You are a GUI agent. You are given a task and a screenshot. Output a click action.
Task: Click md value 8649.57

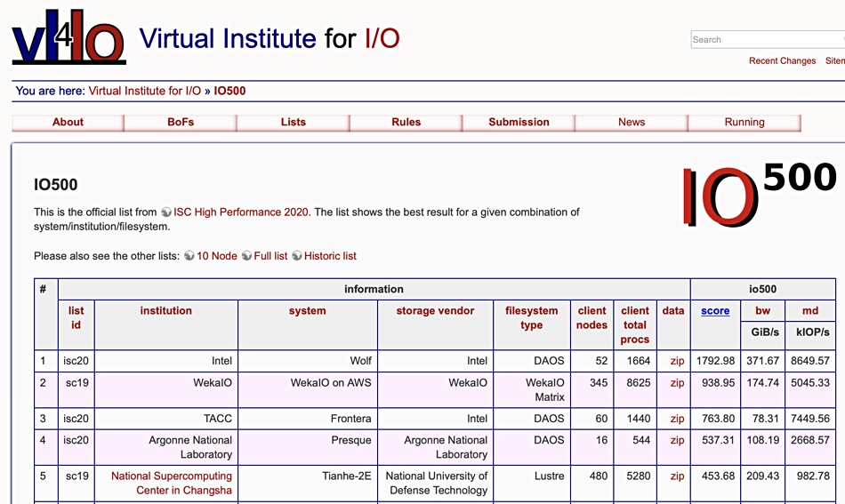pyautogui.click(x=810, y=361)
